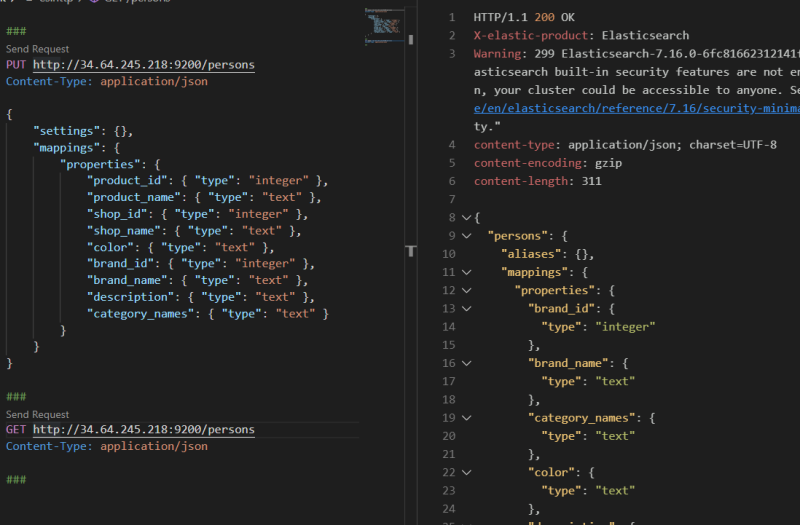This screenshot has height=525, width=800.
Task: Collapse the "color" object on line 22
Action: (x=466, y=472)
